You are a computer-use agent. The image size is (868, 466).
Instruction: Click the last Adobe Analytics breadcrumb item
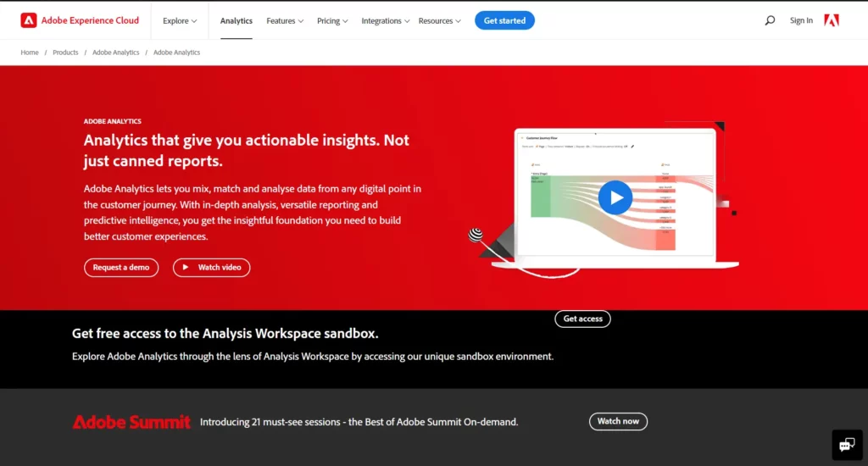click(176, 53)
